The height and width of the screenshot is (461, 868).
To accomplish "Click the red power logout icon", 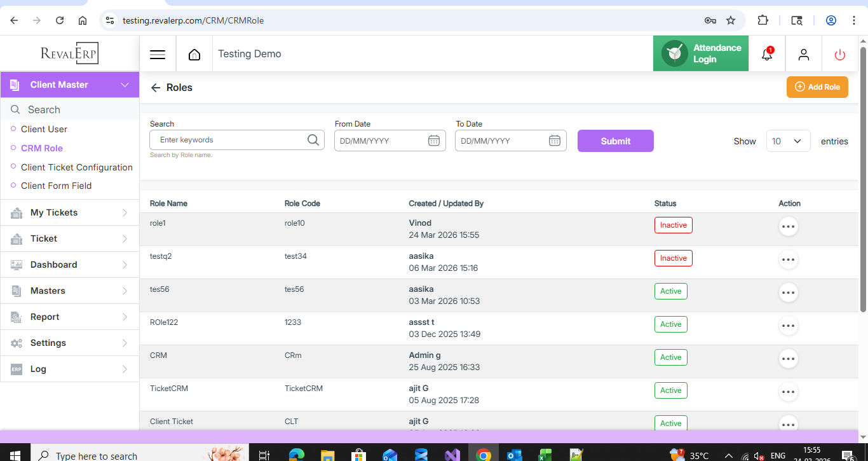I will pos(840,55).
